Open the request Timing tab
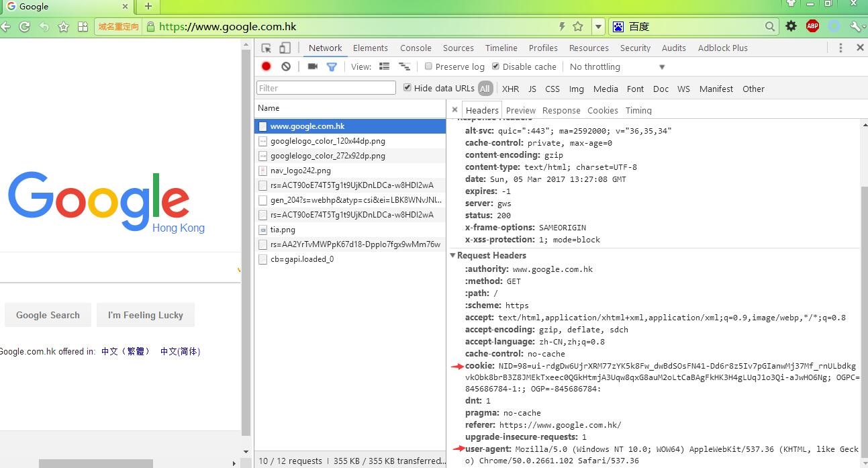868x468 pixels. point(638,110)
